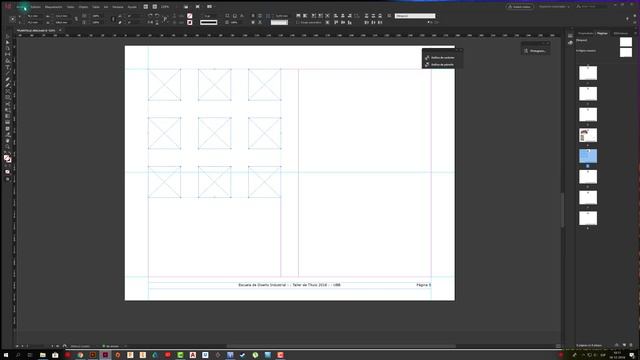The width and height of the screenshot is (640, 360).
Task: Select highlighted page 5 thumbnail
Action: point(588,156)
